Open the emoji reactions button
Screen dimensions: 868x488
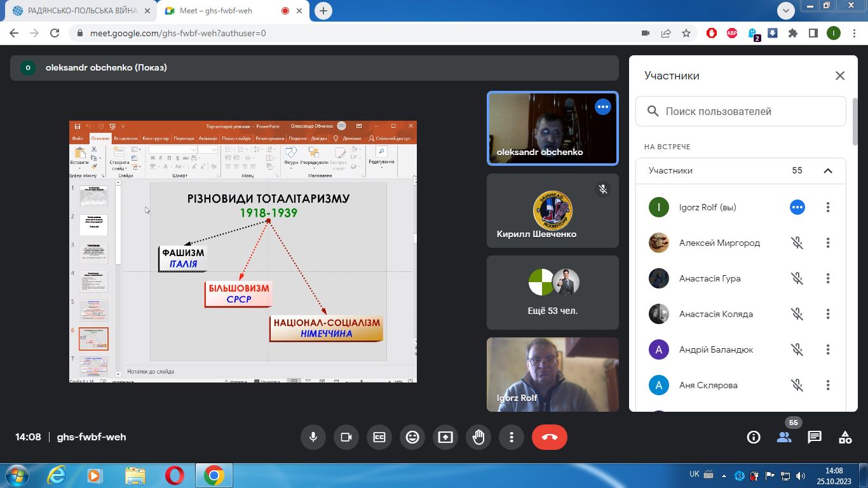pos(412,437)
